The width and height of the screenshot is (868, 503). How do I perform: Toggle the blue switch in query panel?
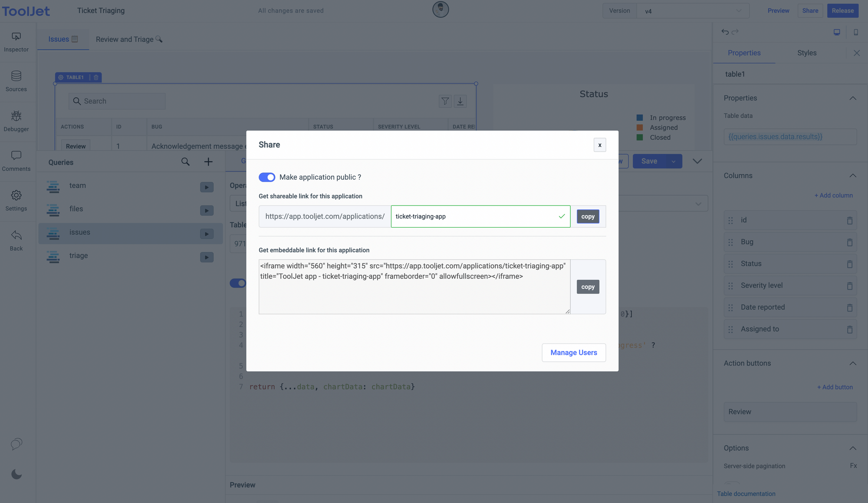coord(238,283)
